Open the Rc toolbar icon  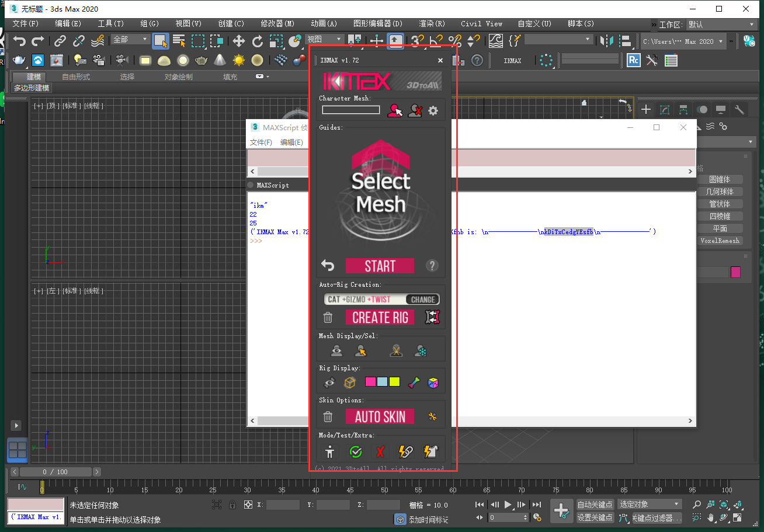tap(634, 60)
